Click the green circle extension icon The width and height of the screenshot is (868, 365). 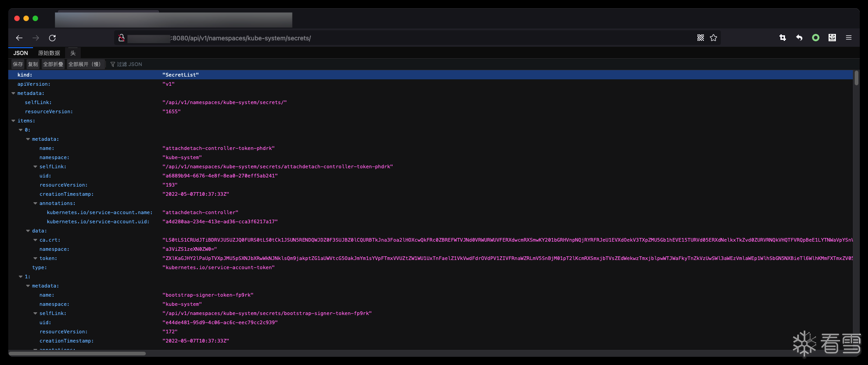point(816,38)
